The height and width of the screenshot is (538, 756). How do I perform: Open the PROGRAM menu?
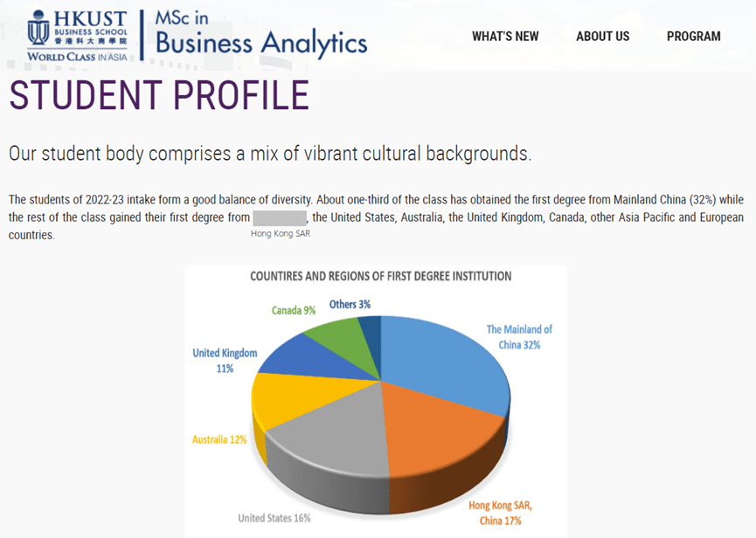693,37
